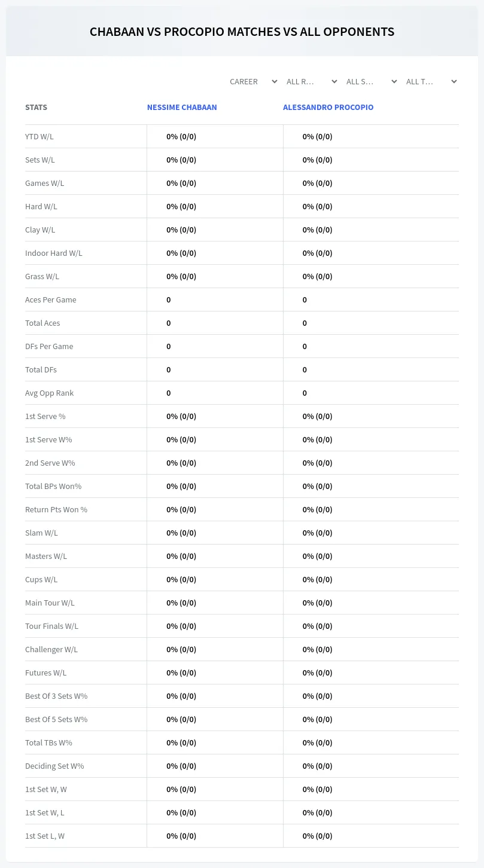Open Nessime Chabaan's player profile link
This screenshot has height=868, width=484.
click(182, 108)
